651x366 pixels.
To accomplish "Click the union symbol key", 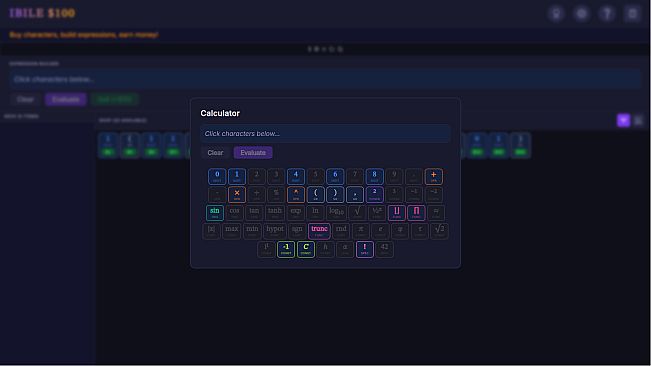I will pyautogui.click(x=396, y=212).
